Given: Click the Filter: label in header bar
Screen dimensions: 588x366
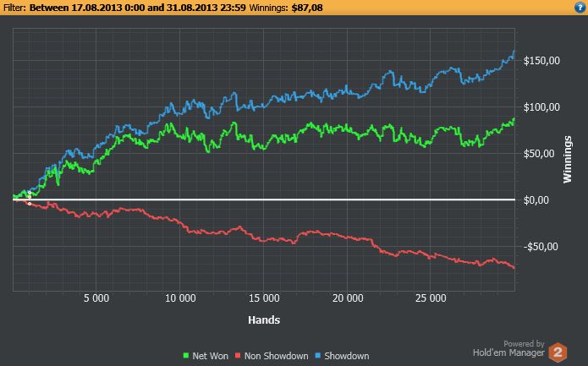Looking at the screenshot, I should [x=14, y=8].
